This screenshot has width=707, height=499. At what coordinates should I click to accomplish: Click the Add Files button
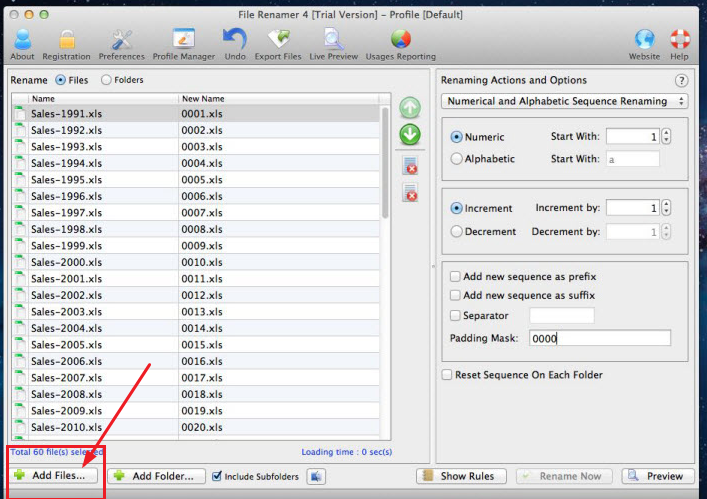(56, 476)
